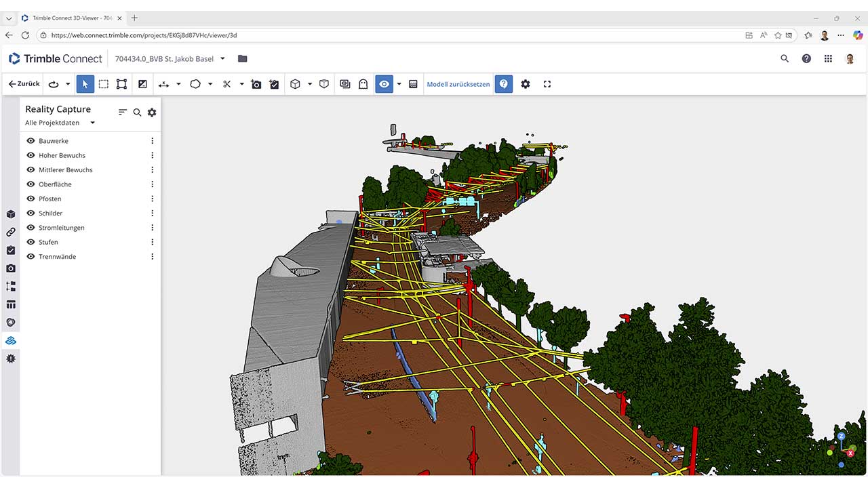
Task: Hide the Hoher Bewuchs layer
Action: 31,155
